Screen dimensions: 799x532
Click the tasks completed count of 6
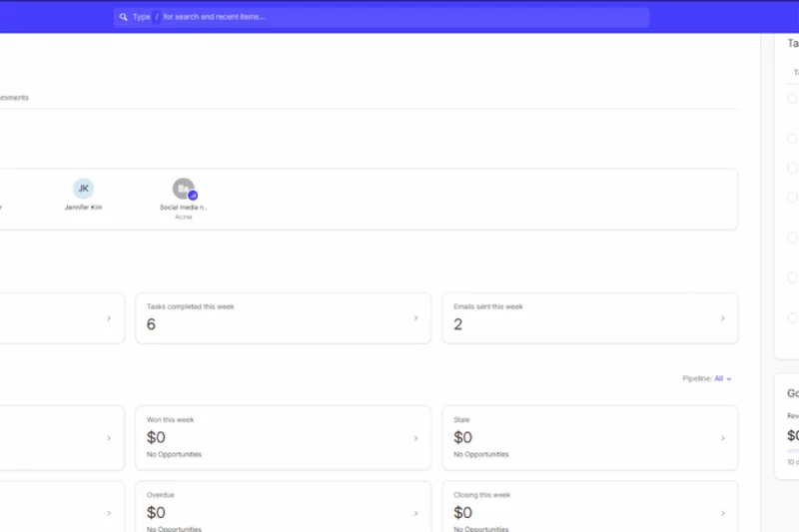(x=151, y=324)
